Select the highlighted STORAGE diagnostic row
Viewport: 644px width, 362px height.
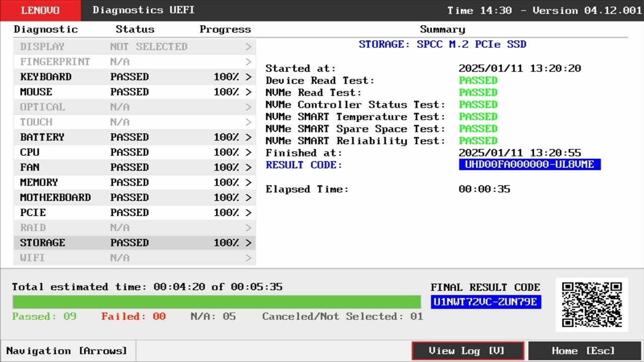point(135,243)
